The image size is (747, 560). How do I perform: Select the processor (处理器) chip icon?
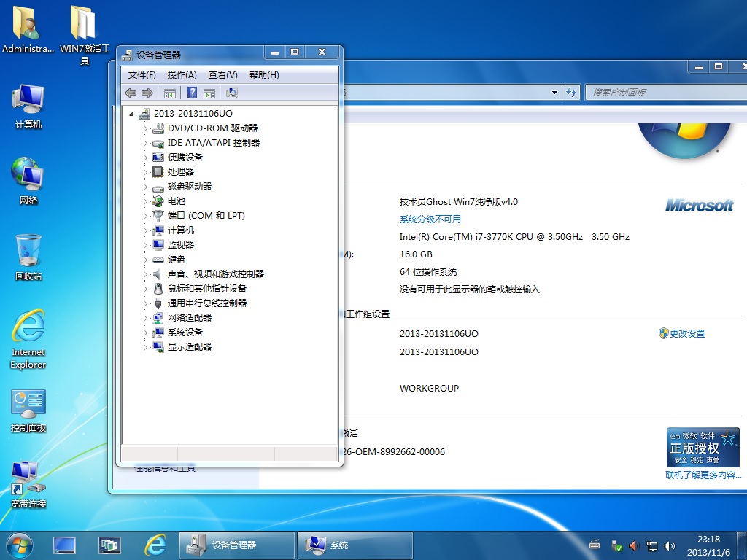pos(158,172)
